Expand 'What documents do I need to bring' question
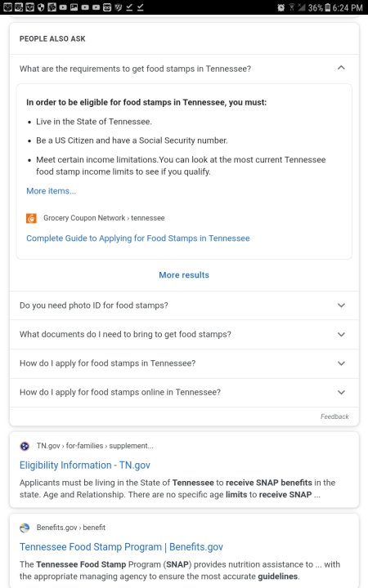 click(184, 334)
